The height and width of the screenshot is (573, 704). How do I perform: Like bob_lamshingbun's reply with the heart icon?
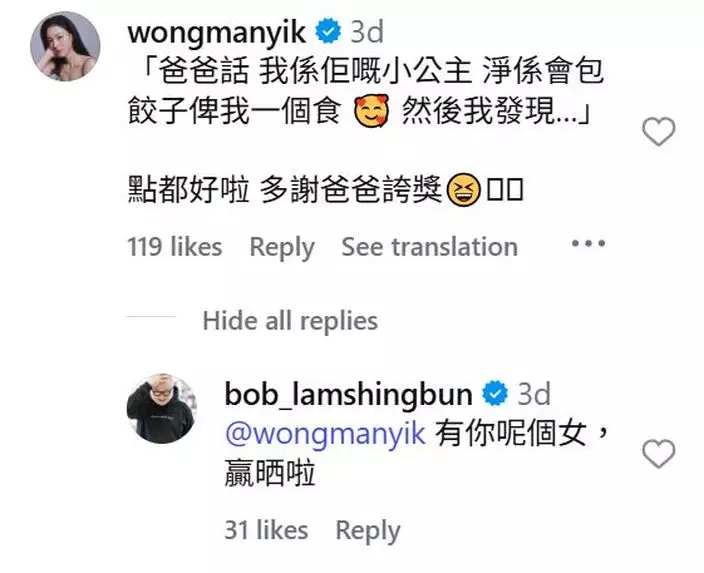pos(658,453)
